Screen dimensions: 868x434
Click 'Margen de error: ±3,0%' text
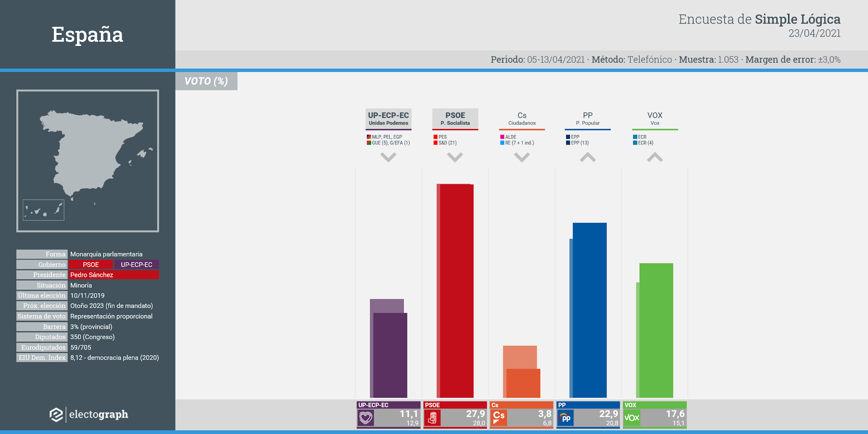point(793,60)
